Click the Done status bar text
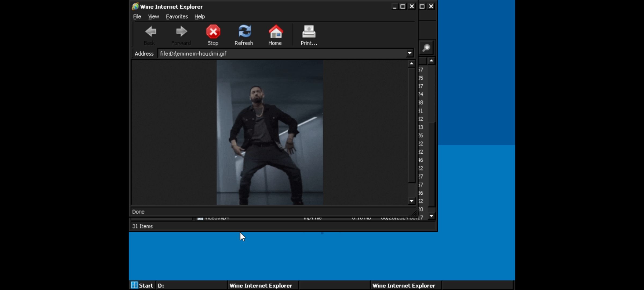 (x=138, y=212)
